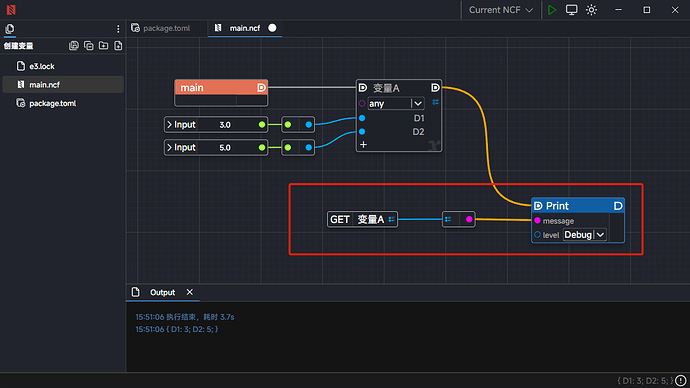Click the 3.0 value field in the Input node
Screen dimensions: 690x388
coord(225,125)
